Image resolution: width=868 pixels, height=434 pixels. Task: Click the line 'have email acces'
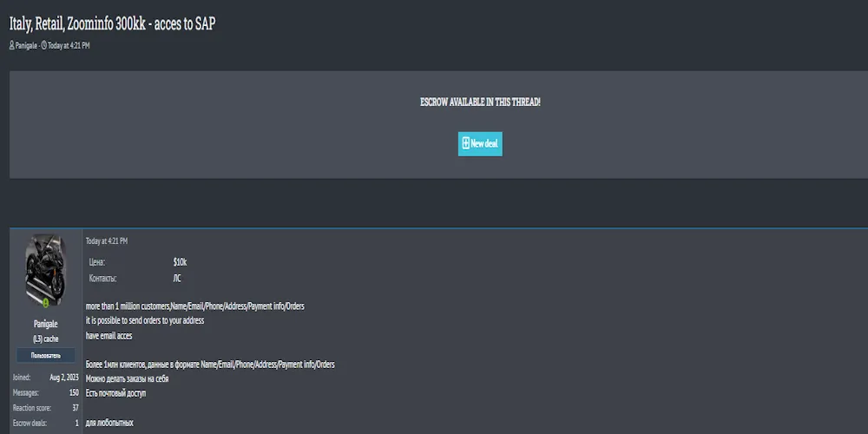(x=108, y=335)
